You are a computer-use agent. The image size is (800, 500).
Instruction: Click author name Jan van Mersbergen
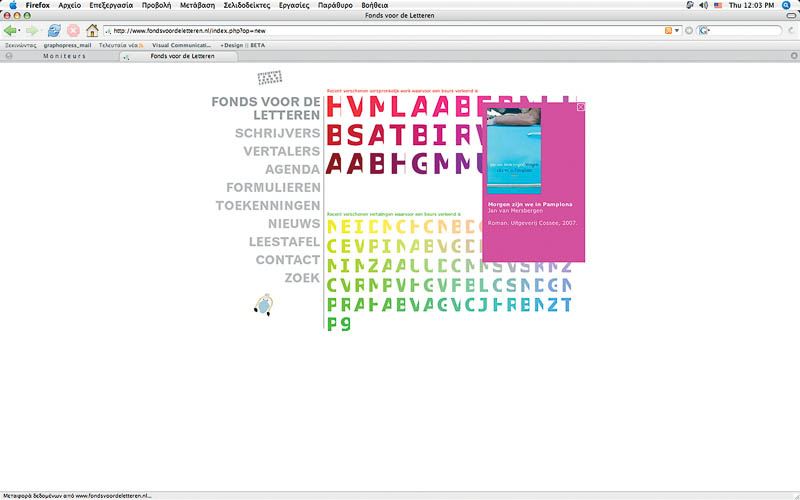[515, 210]
